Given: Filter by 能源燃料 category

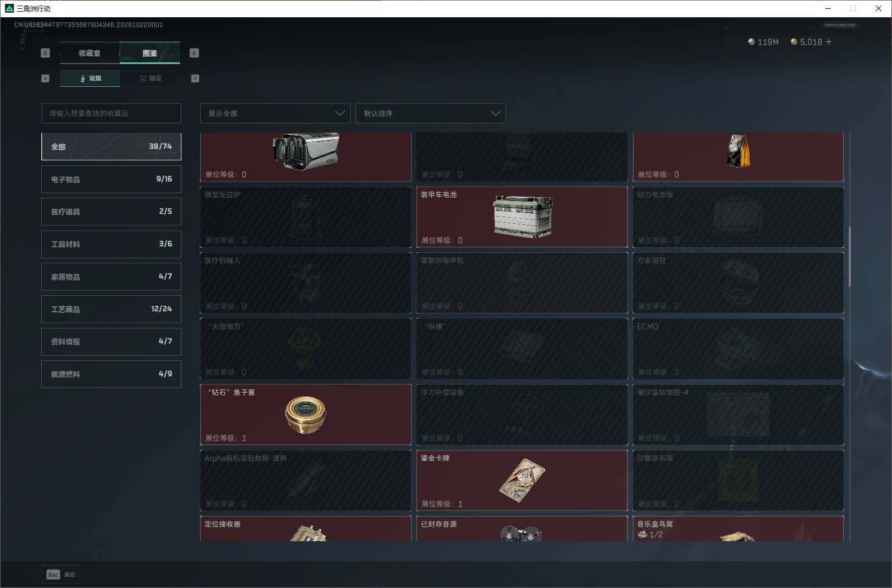Looking at the screenshot, I should [x=111, y=374].
